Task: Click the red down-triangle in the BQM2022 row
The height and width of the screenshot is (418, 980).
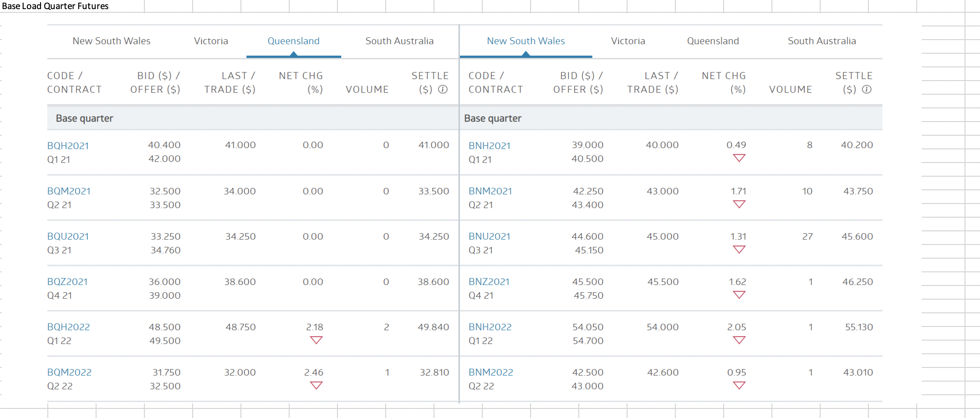Action: (x=316, y=386)
